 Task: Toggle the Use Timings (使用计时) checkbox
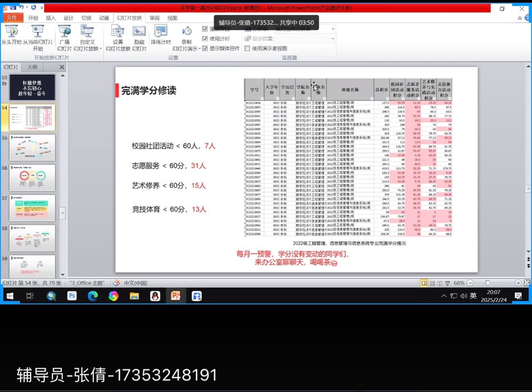coord(205,39)
